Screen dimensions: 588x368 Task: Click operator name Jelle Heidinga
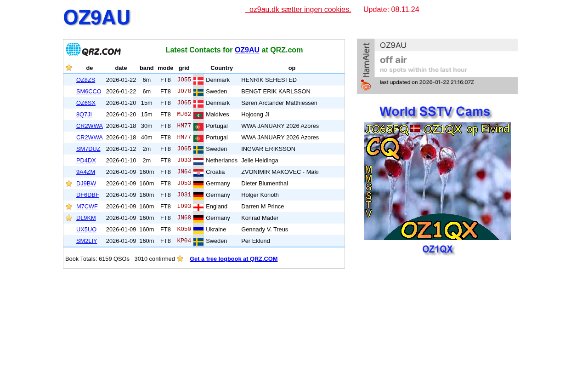click(x=260, y=161)
